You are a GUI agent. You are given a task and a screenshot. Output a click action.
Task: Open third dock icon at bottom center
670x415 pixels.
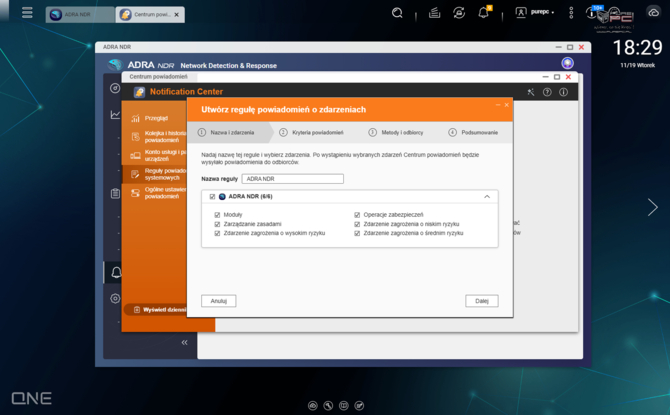click(x=344, y=406)
